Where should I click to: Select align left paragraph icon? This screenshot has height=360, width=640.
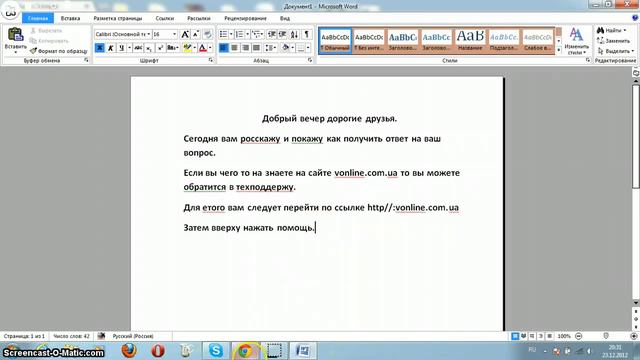tap(223, 48)
